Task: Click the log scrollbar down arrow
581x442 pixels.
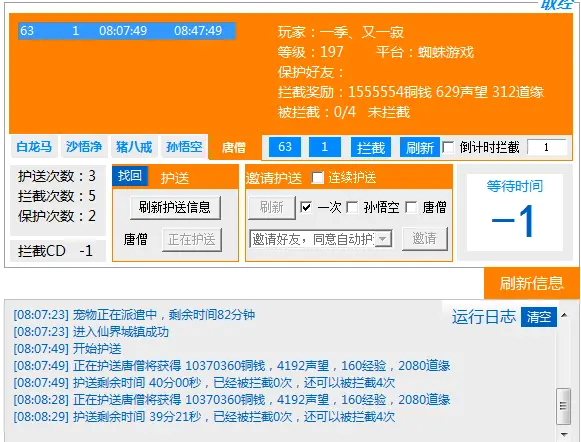Action: [x=564, y=434]
